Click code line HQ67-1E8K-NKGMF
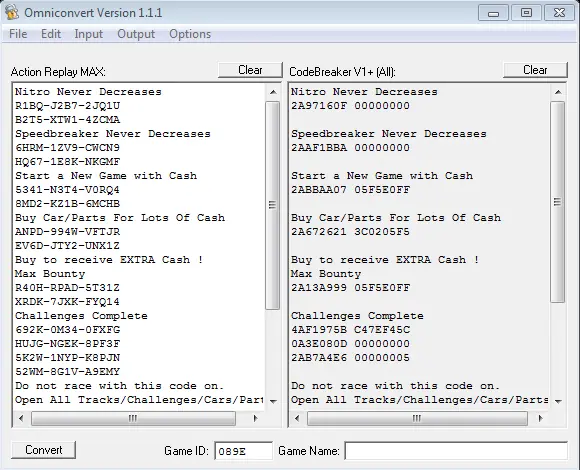 (x=68, y=162)
